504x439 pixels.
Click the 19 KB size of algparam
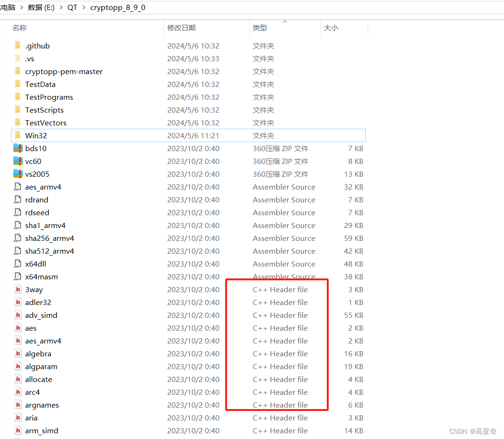[353, 367]
